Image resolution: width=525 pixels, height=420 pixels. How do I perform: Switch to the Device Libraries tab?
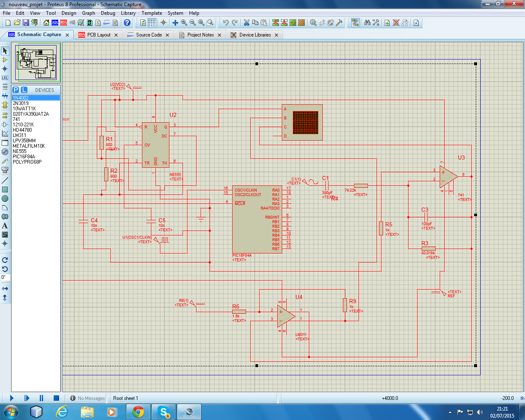pos(255,35)
